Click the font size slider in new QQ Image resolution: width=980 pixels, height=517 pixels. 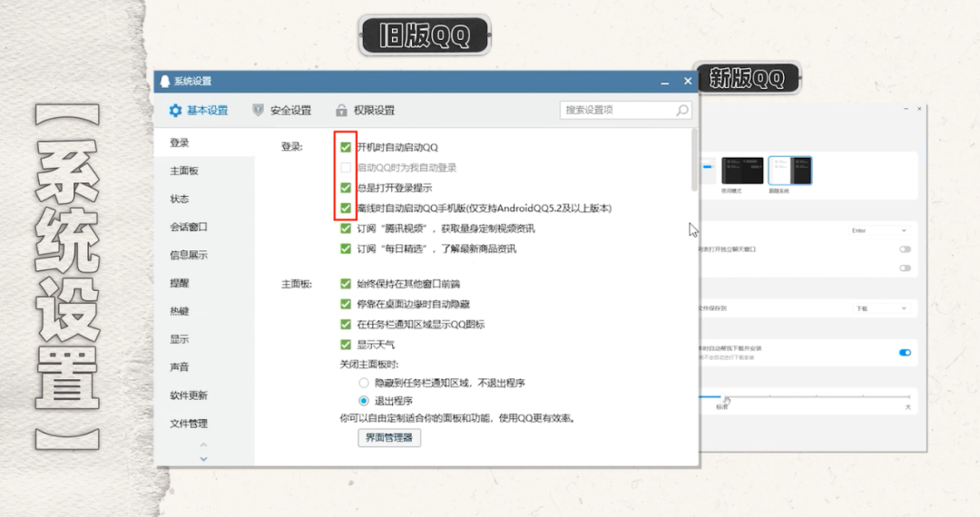pyautogui.click(x=804, y=396)
